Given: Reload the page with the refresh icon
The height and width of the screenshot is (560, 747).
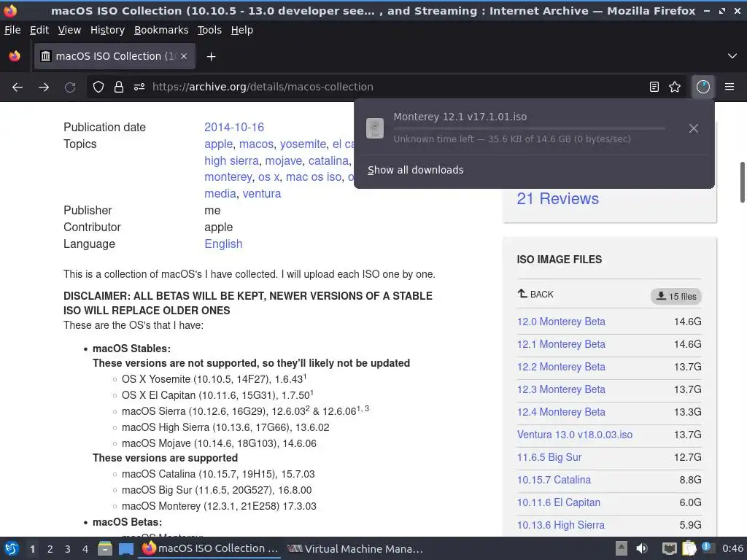Looking at the screenshot, I should [70, 87].
